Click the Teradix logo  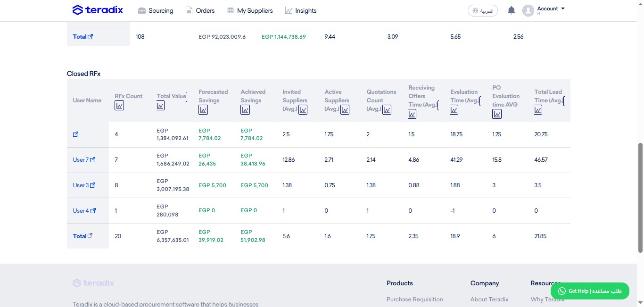coord(98,10)
